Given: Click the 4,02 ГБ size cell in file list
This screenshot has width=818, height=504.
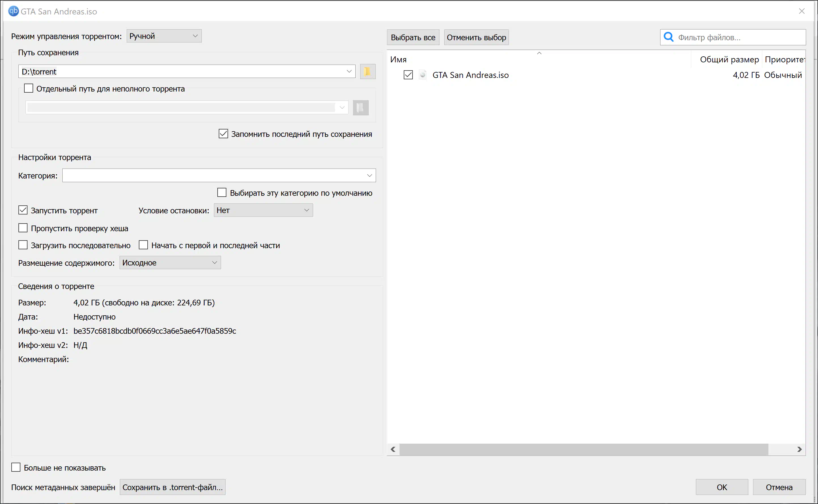Looking at the screenshot, I should tap(746, 75).
